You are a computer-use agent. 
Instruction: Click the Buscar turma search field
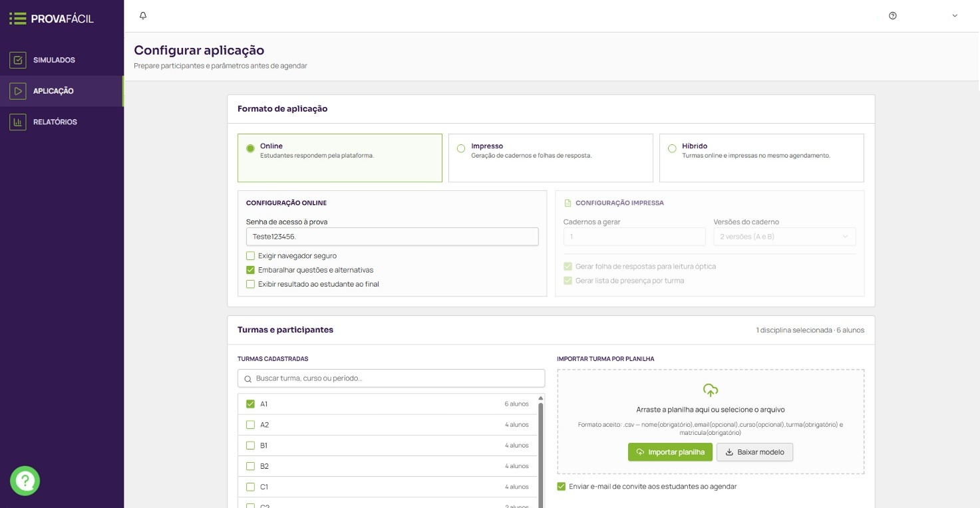pos(391,378)
